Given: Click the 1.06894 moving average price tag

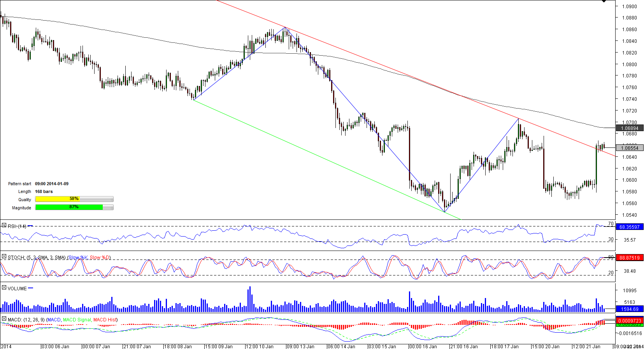Looking at the screenshot, I should (629, 128).
